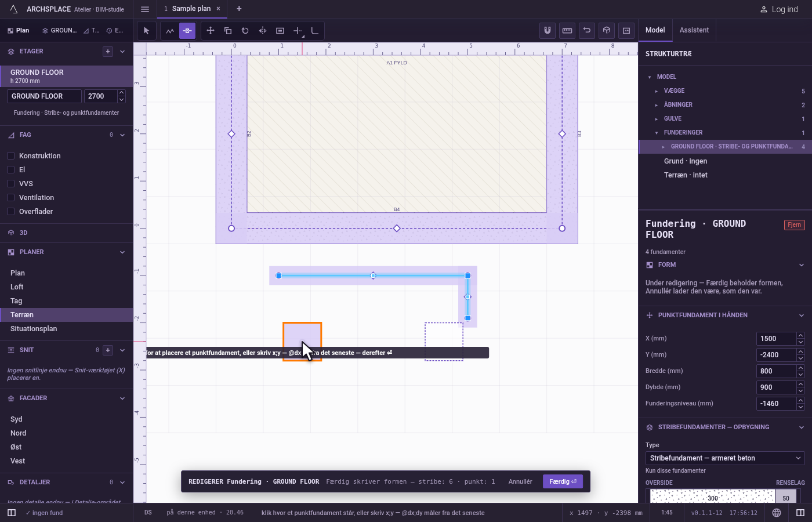Click the Fjern button

[x=795, y=225]
